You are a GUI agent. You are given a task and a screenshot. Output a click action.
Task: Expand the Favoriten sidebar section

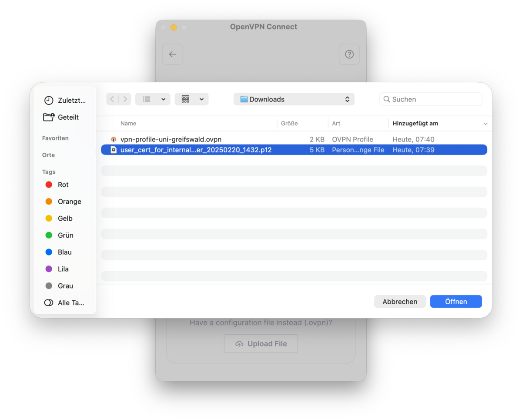(55, 138)
